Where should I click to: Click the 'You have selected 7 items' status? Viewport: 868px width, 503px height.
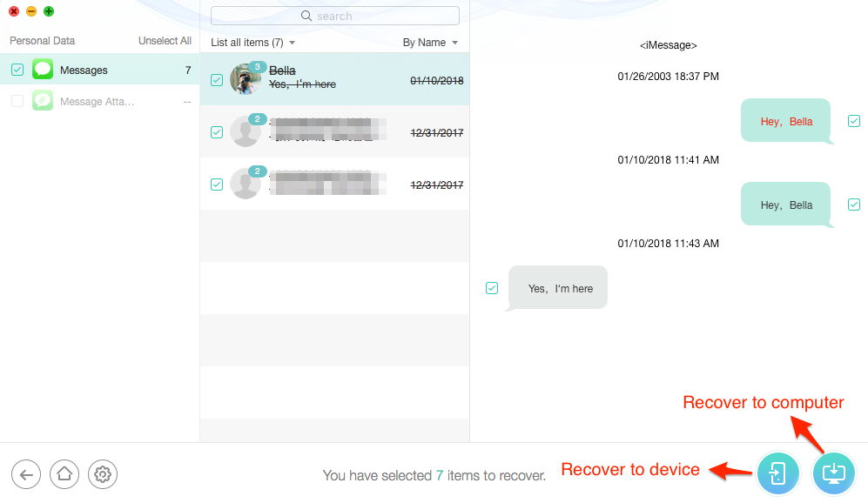click(434, 475)
